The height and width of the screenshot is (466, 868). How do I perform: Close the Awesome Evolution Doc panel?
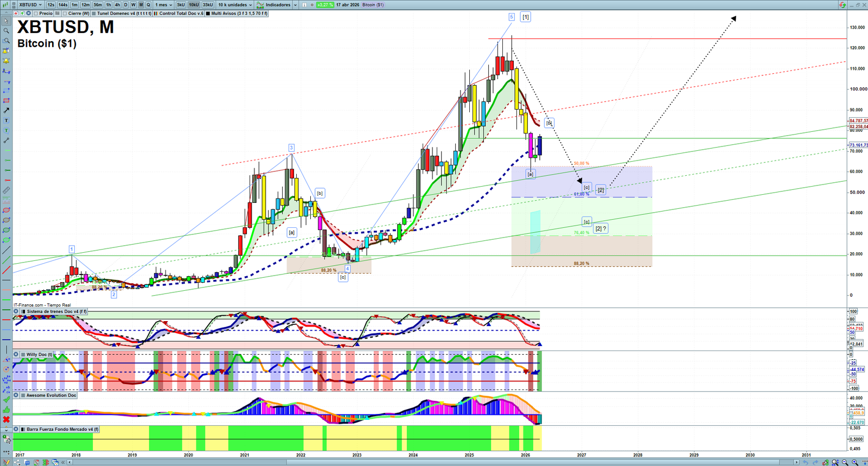(16, 395)
